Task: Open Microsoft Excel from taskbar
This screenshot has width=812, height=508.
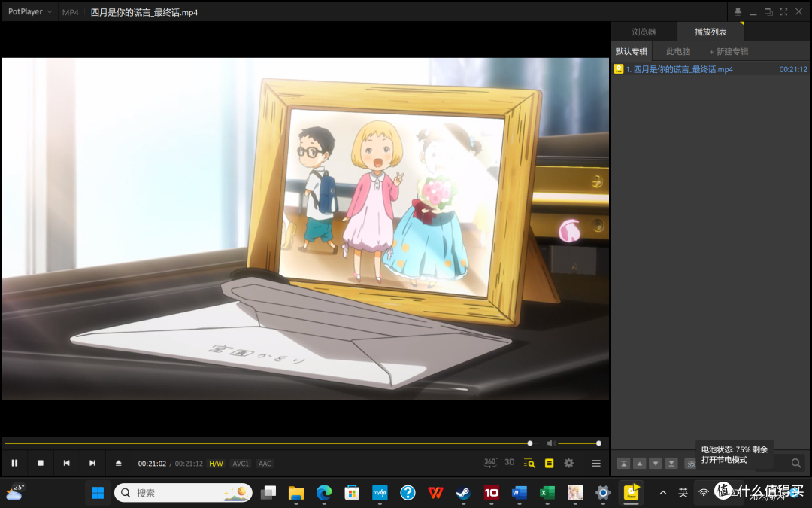Action: 547,492
